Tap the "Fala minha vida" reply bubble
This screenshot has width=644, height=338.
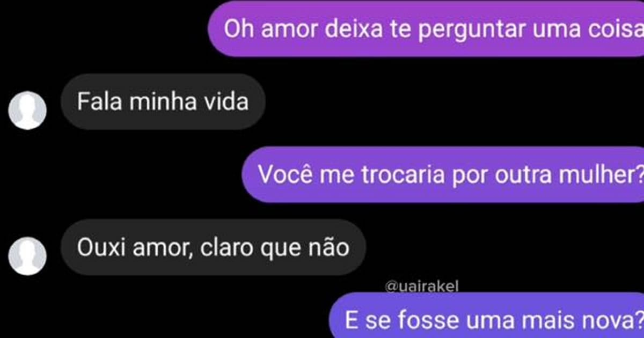coord(163,101)
